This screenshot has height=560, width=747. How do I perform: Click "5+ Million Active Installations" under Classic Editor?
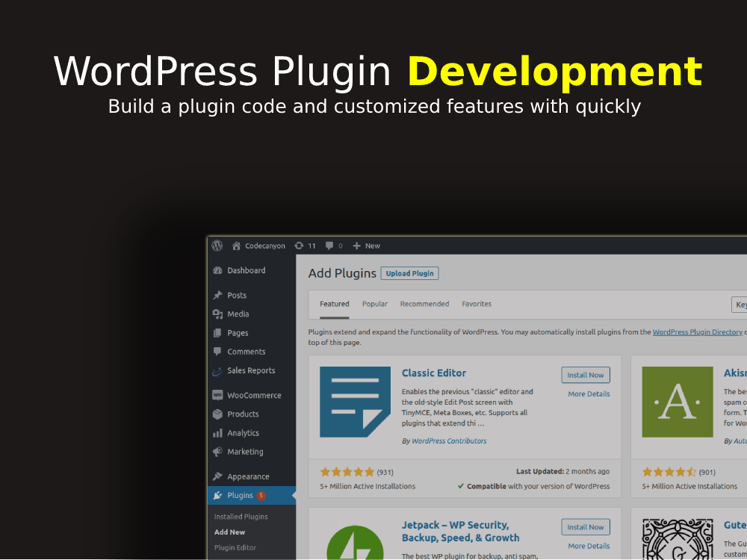(368, 486)
